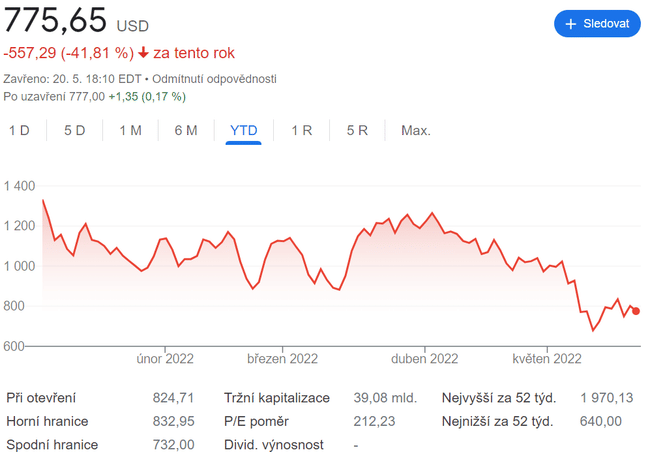The height and width of the screenshot is (456, 650).
Task: Select the 1 D time range tab
Action: (19, 131)
